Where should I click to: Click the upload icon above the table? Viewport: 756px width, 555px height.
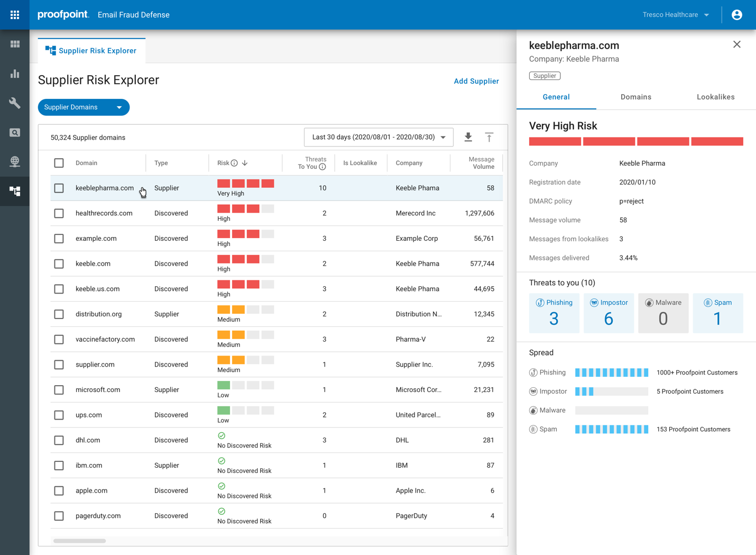click(x=489, y=138)
